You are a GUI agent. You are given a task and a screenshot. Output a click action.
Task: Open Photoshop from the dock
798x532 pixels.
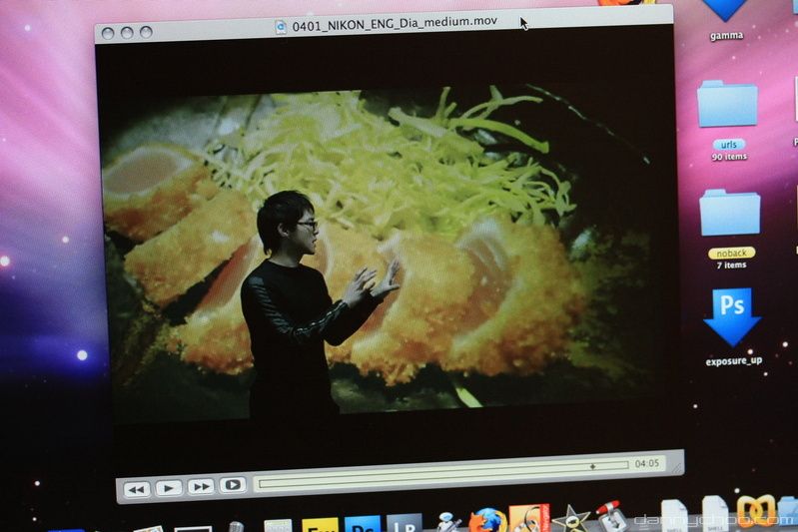[x=363, y=524]
